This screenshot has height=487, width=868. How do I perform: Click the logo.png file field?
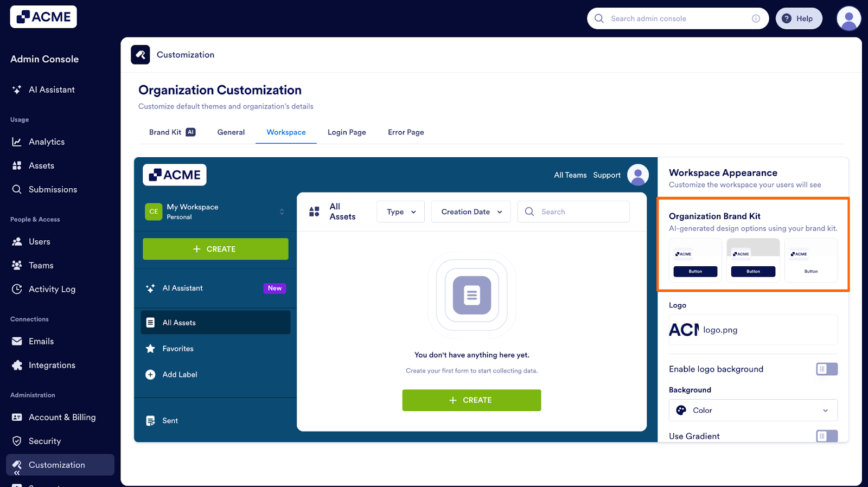753,330
